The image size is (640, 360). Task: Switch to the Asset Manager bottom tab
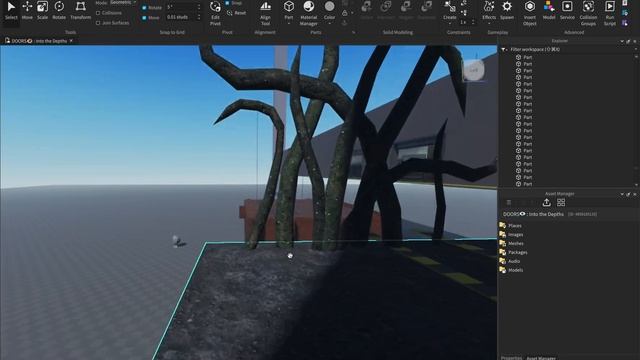[x=541, y=358]
